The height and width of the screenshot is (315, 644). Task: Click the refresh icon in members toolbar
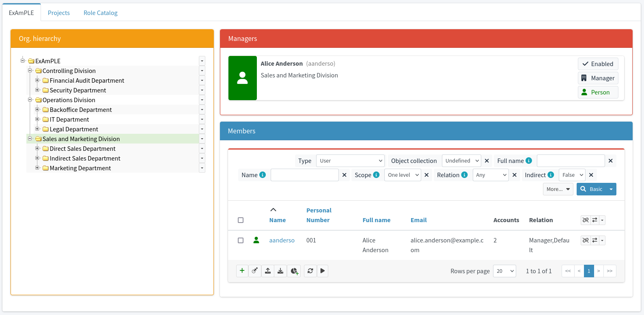(310, 271)
